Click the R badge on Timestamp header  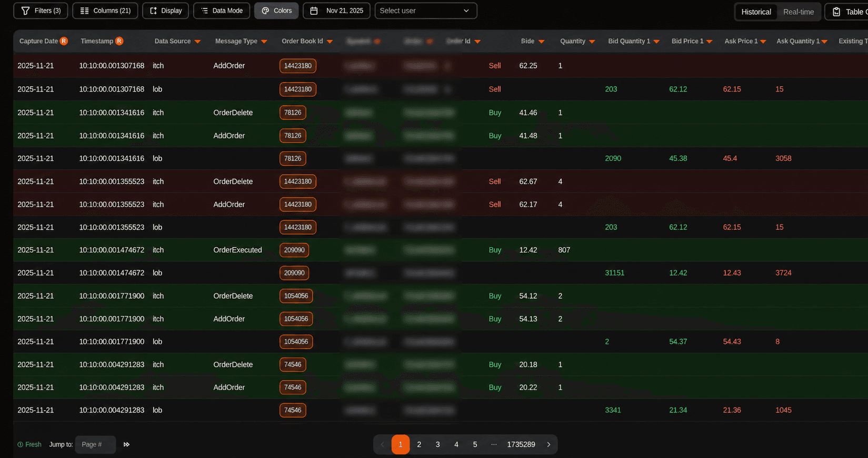119,41
